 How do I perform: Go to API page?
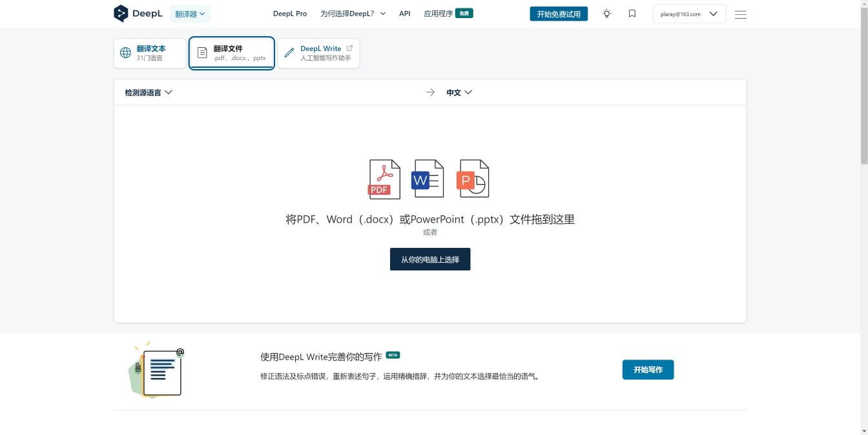click(x=405, y=14)
